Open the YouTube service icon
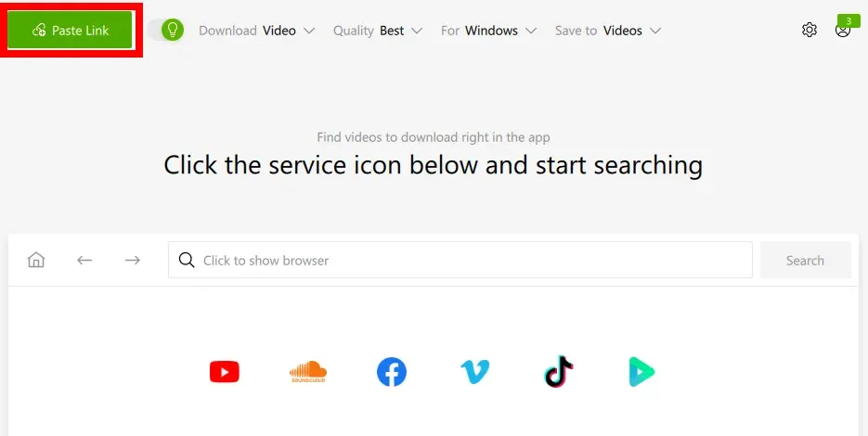The image size is (868, 436). (x=225, y=372)
